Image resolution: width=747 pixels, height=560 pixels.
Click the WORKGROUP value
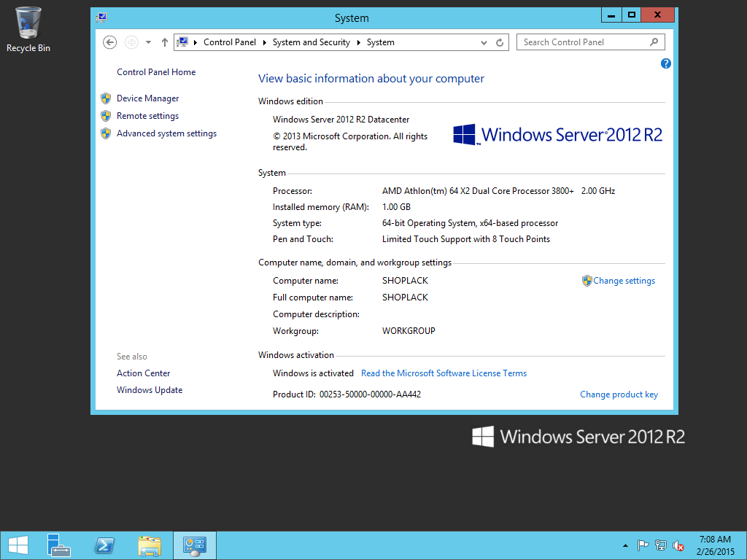[409, 331]
